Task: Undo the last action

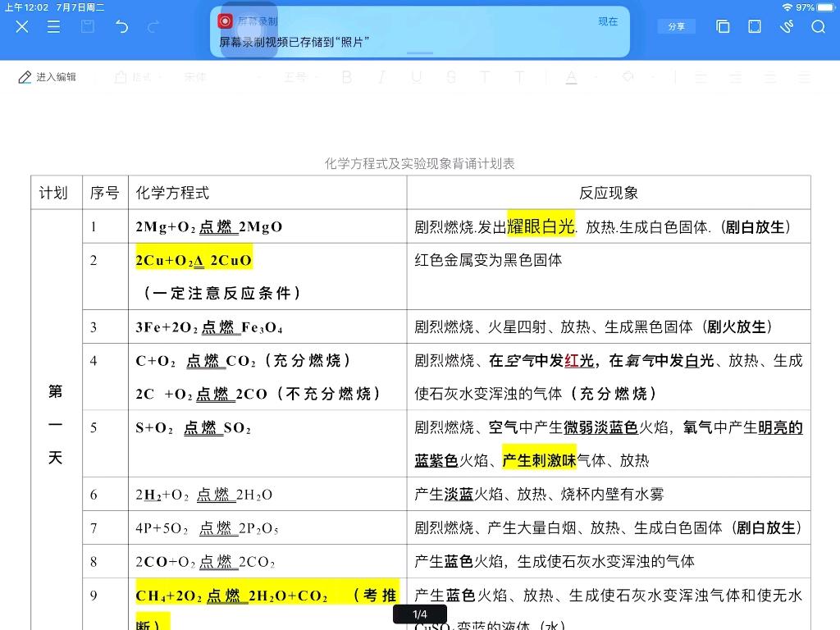Action: coord(122,27)
